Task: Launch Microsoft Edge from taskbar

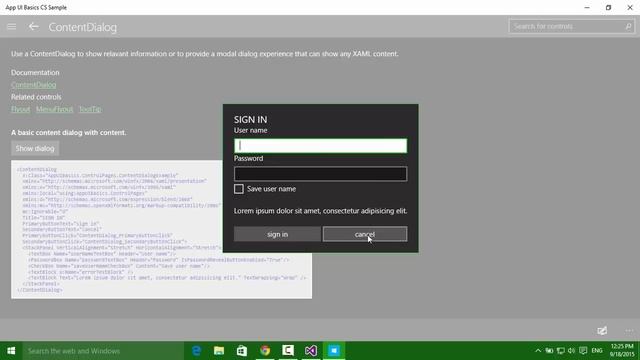Action: pos(196,351)
